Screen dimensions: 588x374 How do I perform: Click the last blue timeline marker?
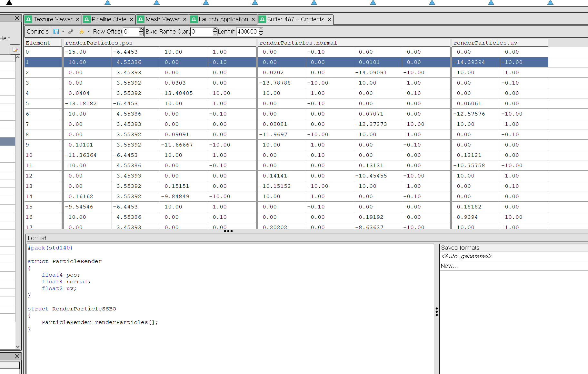(x=550, y=3)
